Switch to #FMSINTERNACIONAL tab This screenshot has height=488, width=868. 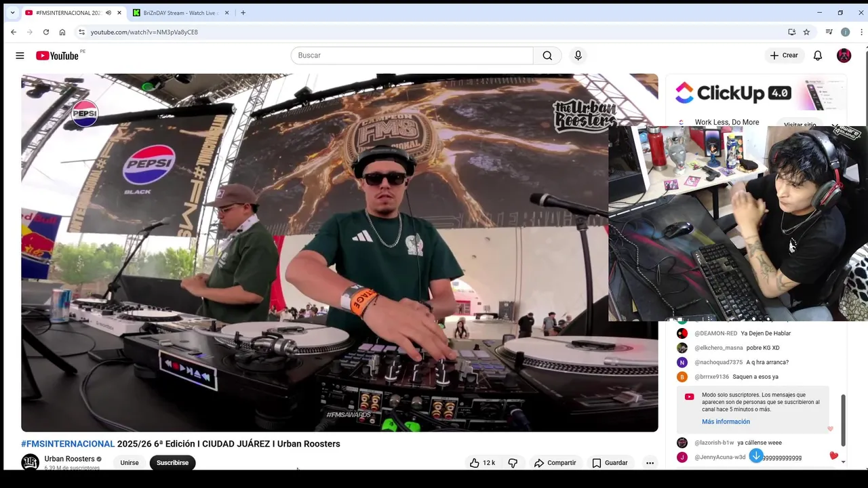[x=73, y=13]
